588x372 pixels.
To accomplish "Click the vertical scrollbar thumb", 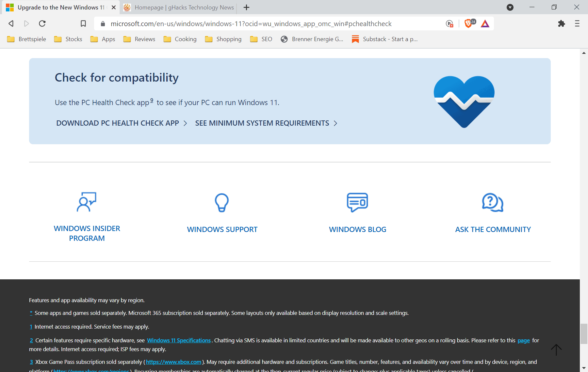I will tap(584, 333).
